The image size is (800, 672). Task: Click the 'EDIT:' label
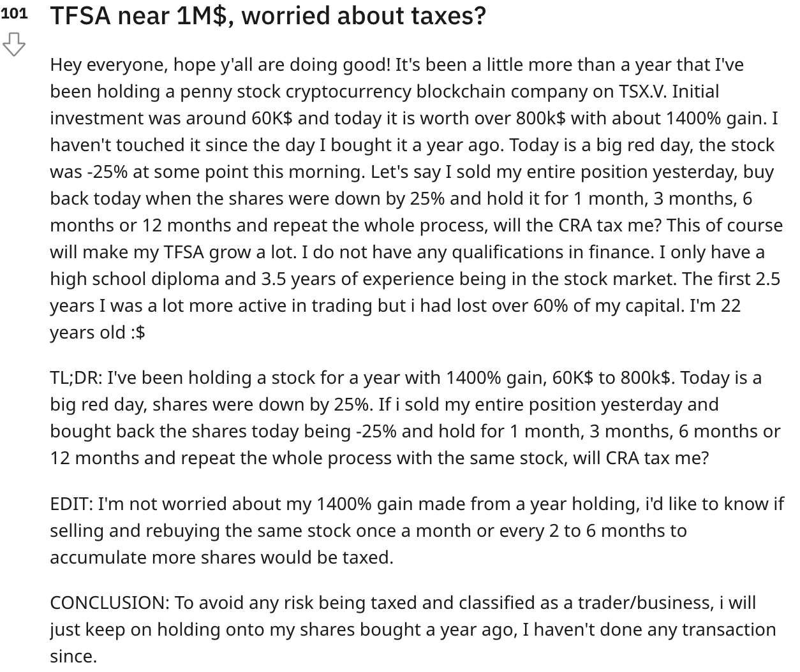pos(71,504)
